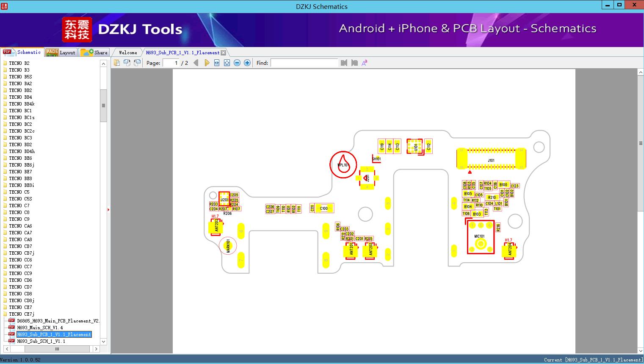Click the WPL101 circle marker
Screen dimensions: 644x364
point(343,165)
